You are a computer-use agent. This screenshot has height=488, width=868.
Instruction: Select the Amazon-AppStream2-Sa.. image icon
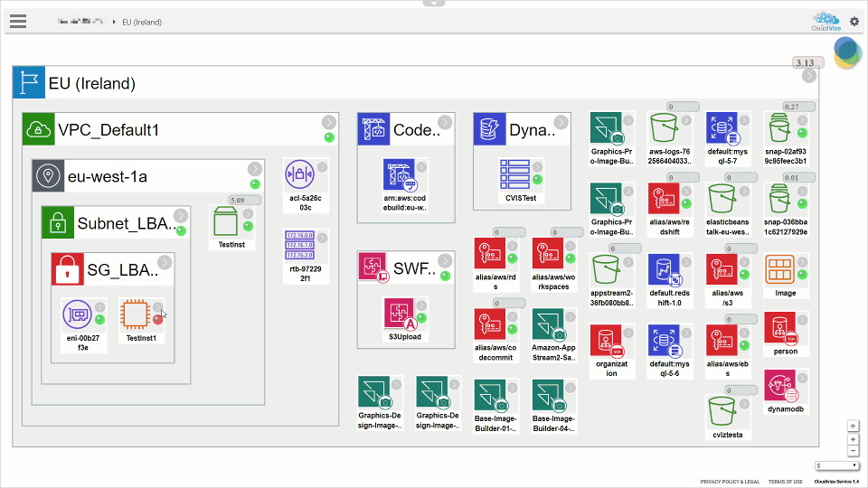pyautogui.click(x=548, y=324)
